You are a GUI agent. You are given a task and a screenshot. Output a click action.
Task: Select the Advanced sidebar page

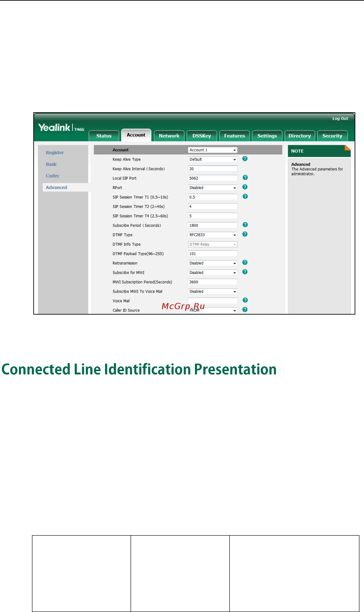click(x=56, y=187)
